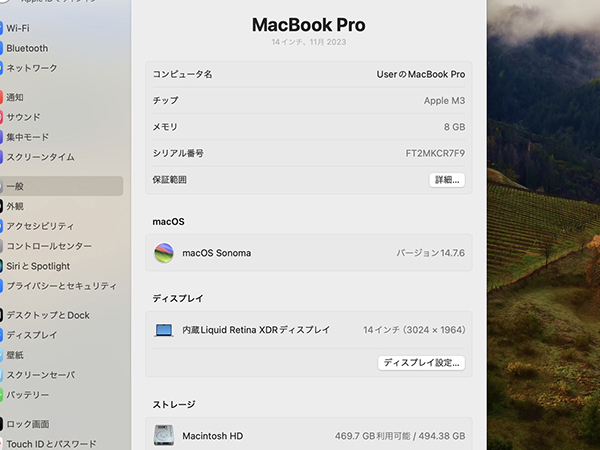The width and height of the screenshot is (600, 450).
Task: Click the メモリ label
Action: (165, 127)
